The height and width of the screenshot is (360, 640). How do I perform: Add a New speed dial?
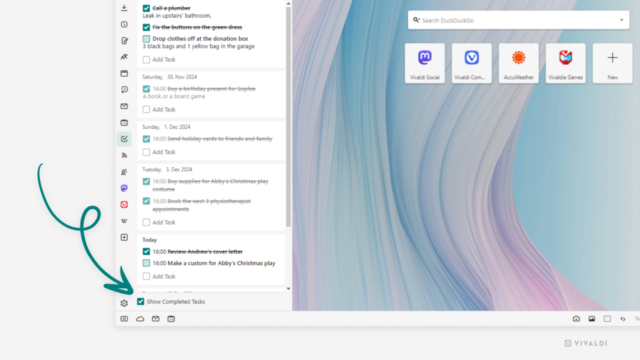(x=612, y=63)
